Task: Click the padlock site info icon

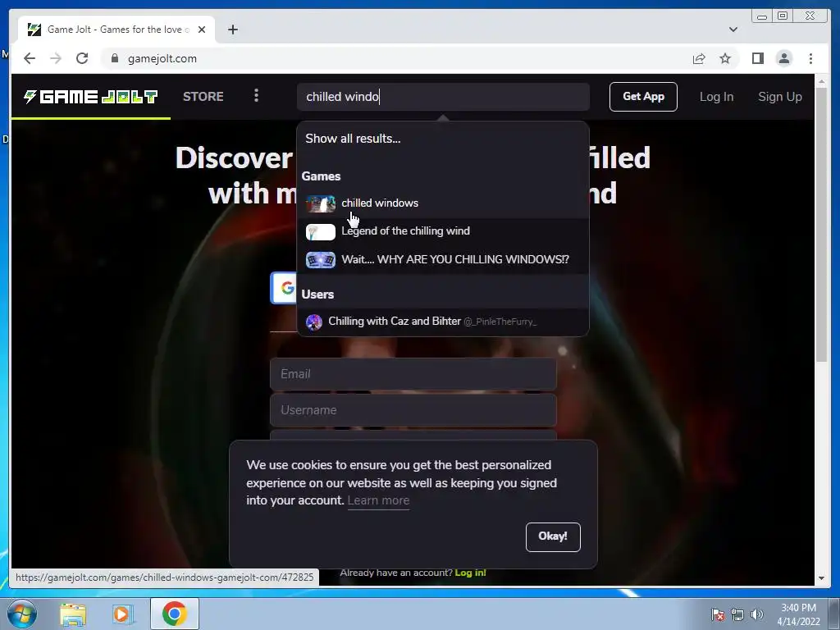Action: coord(115,58)
